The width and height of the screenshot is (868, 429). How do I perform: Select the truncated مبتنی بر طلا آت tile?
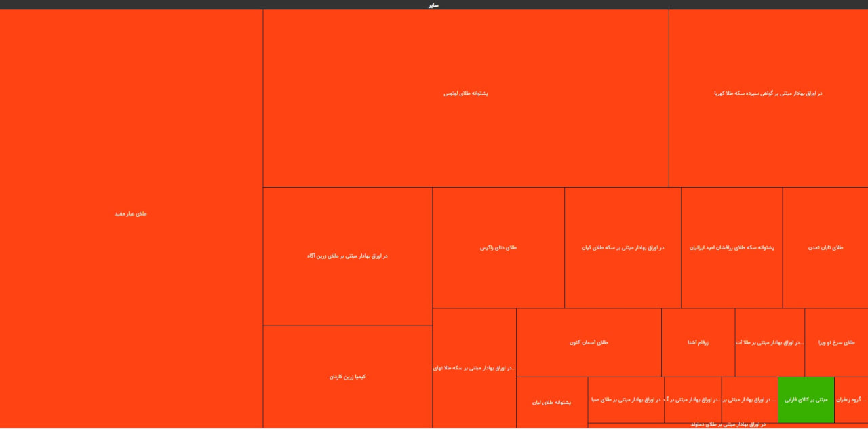(x=770, y=342)
